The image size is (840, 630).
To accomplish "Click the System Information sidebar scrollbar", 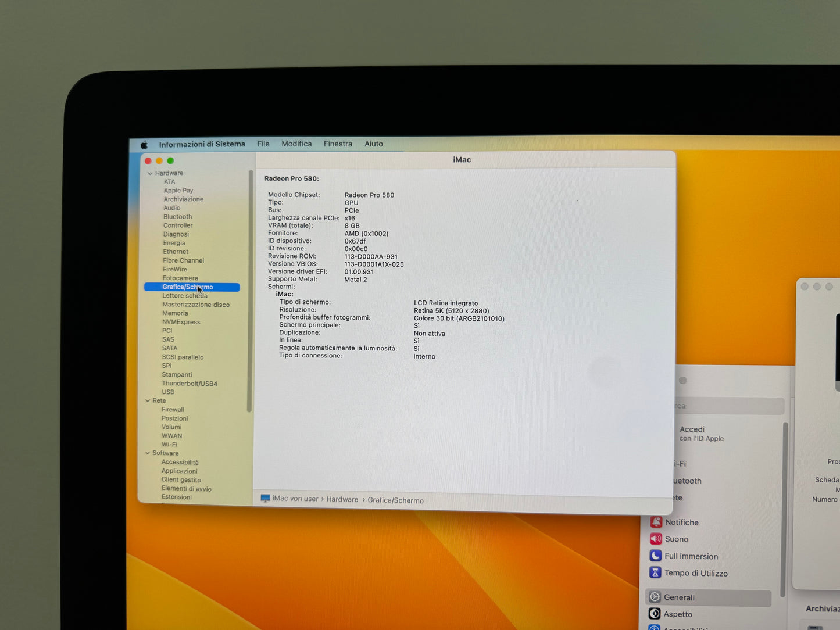I will tap(250, 291).
